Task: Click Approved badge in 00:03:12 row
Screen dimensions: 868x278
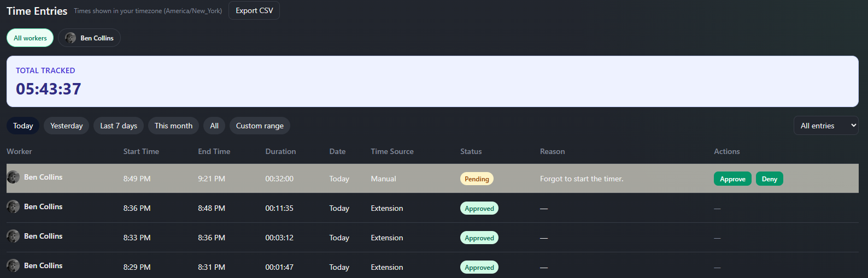Action: pos(479,238)
